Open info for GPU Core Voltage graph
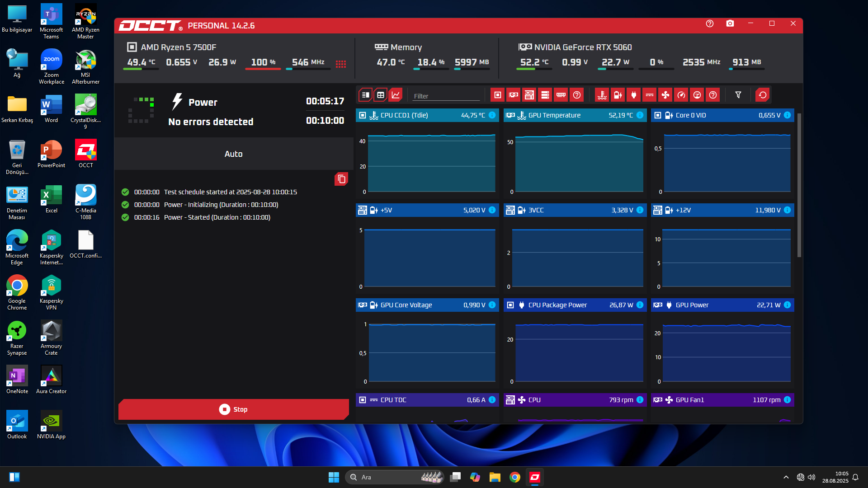This screenshot has width=868, height=488. 492,305
